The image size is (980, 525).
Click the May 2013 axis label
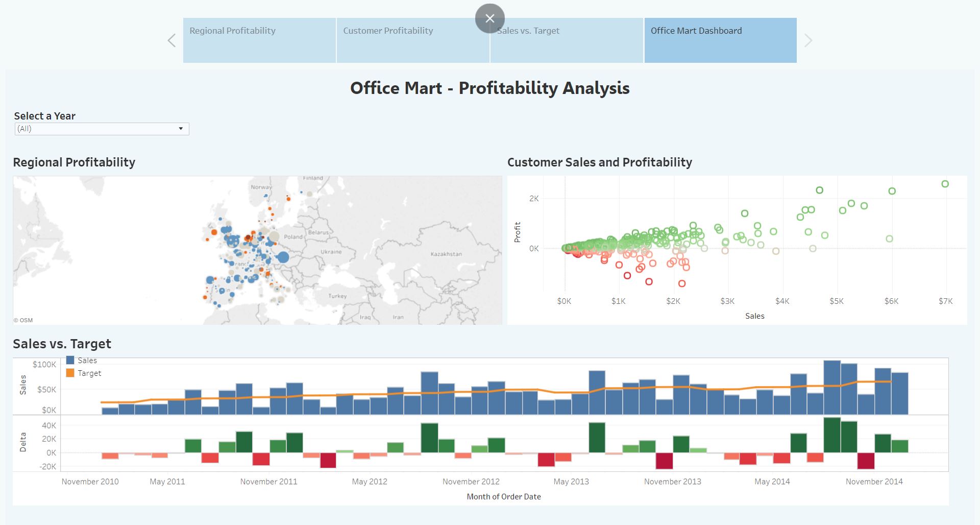coord(571,482)
